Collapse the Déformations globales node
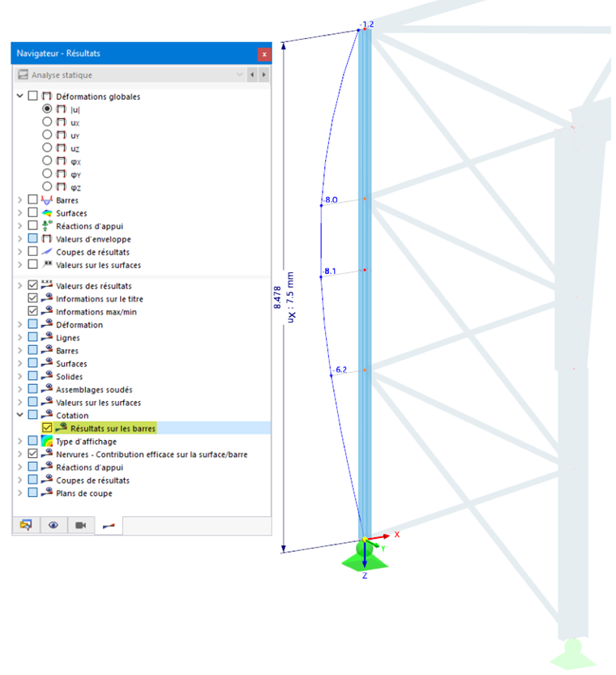This screenshot has height=675, width=616. [x=19, y=96]
